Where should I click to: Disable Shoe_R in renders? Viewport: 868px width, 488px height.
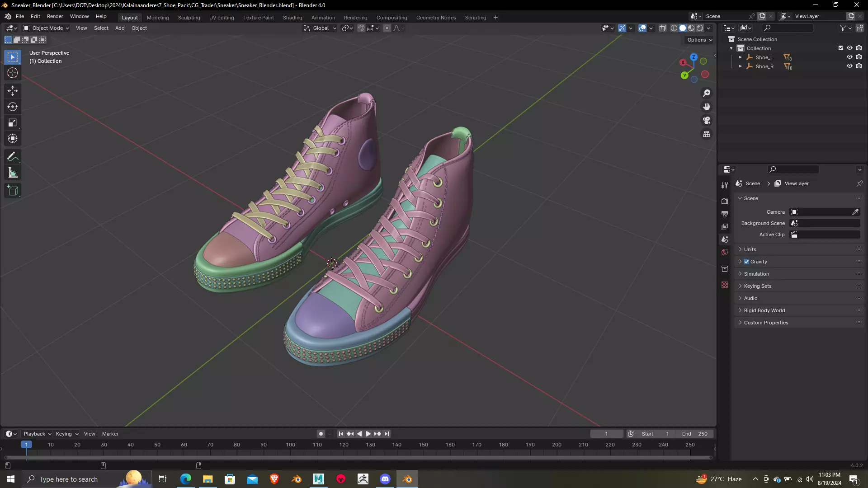(859, 66)
